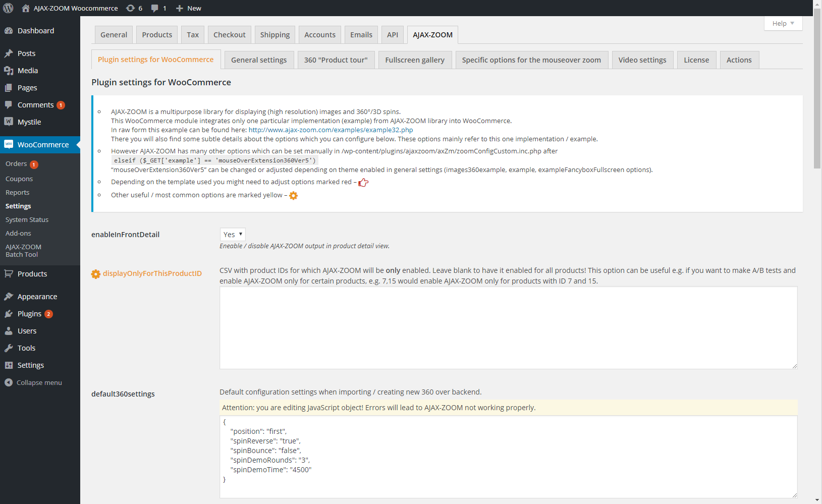
Task: Click the Pages sidebar icon
Action: [9, 88]
